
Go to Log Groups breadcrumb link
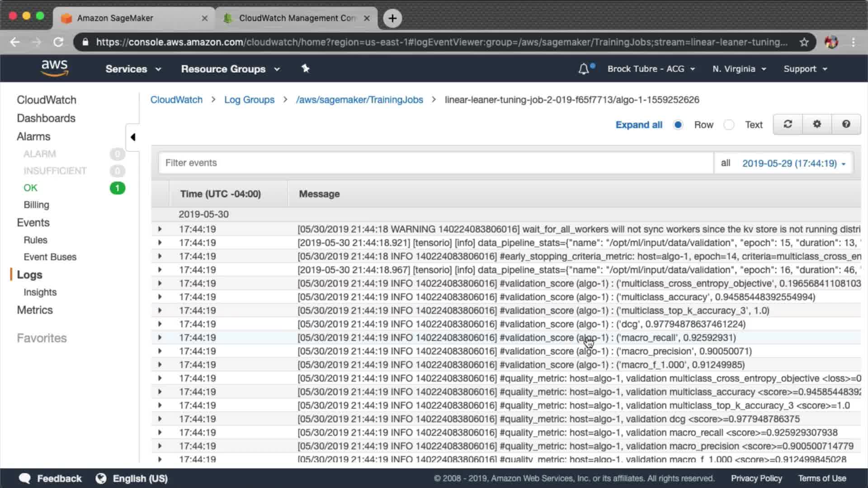249,100
